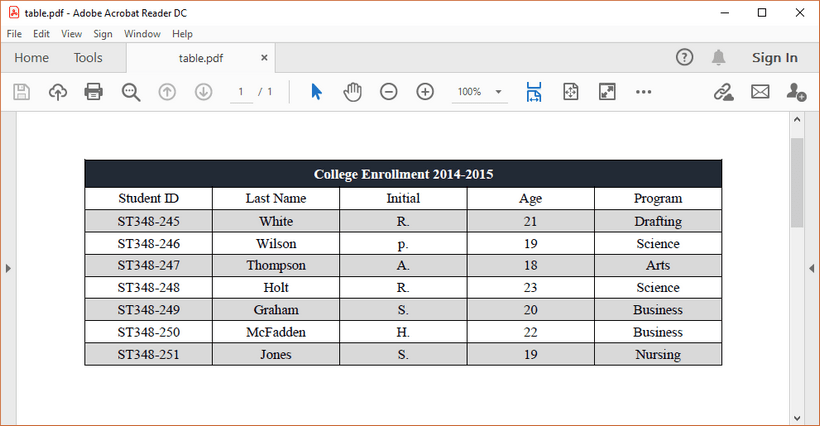Click the Sign In button
The height and width of the screenshot is (426, 820).
tap(775, 57)
